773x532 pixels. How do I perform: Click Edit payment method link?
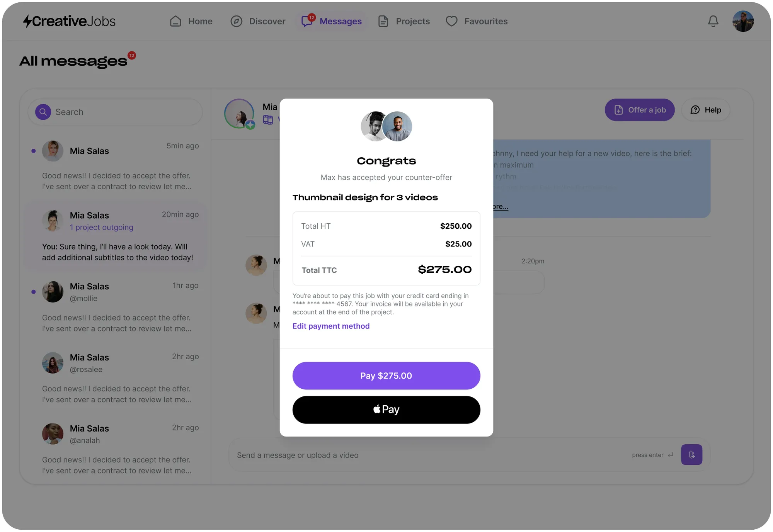click(x=331, y=326)
